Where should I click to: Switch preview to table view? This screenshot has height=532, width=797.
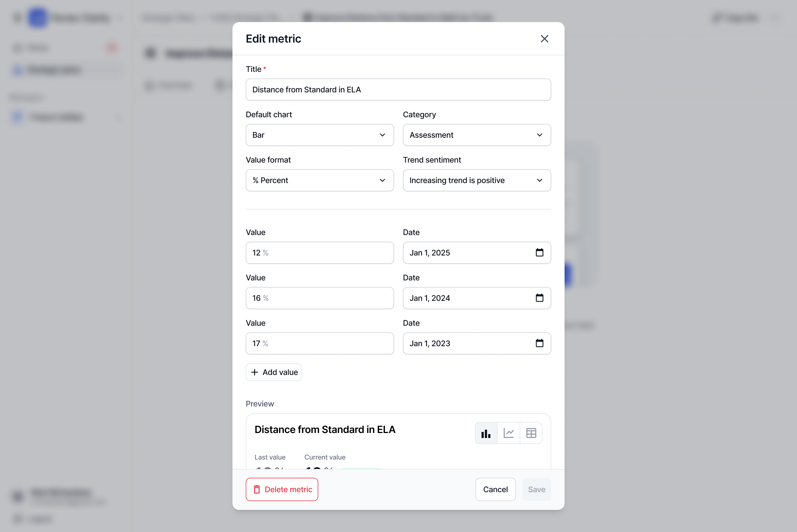pyautogui.click(x=531, y=433)
